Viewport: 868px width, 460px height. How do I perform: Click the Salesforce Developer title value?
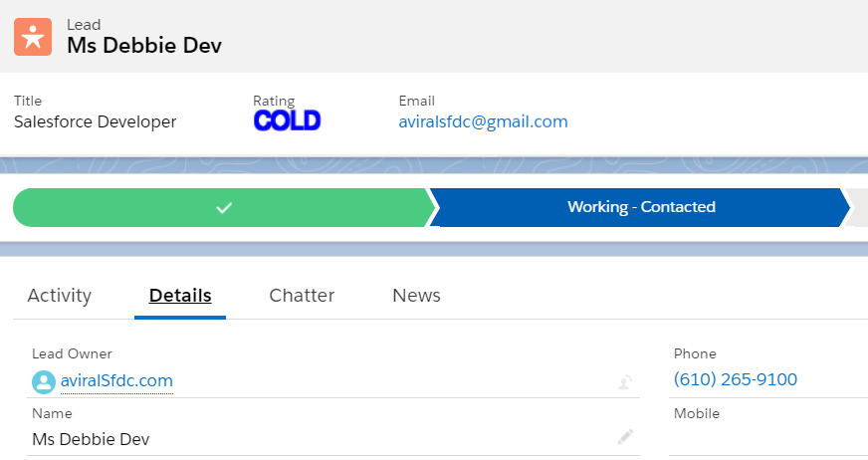[x=96, y=121]
